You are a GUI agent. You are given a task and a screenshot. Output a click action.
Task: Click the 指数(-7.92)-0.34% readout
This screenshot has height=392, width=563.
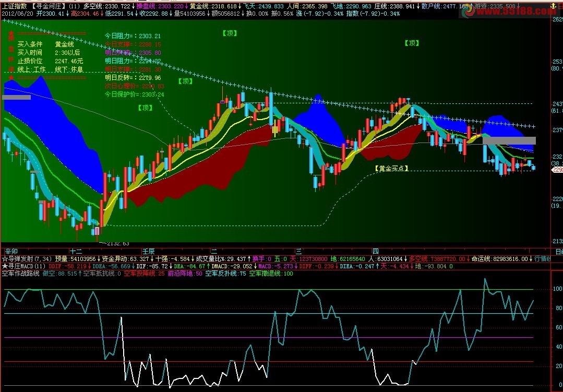click(373, 14)
